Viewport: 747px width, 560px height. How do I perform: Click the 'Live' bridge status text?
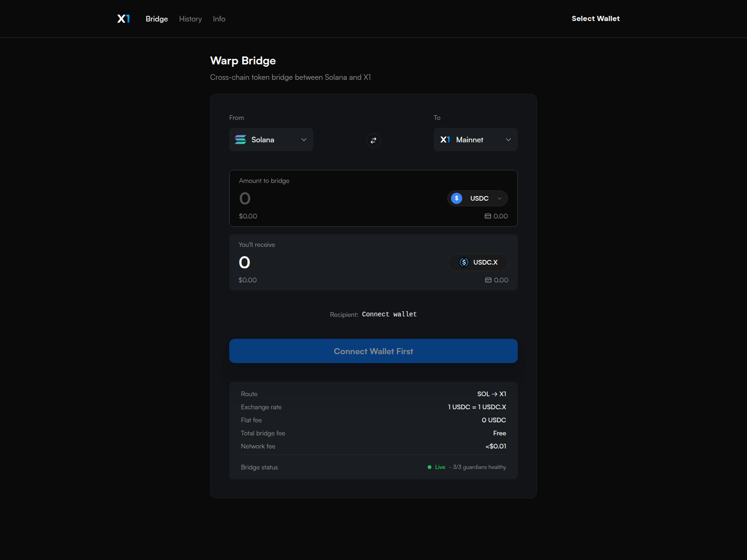click(x=440, y=467)
